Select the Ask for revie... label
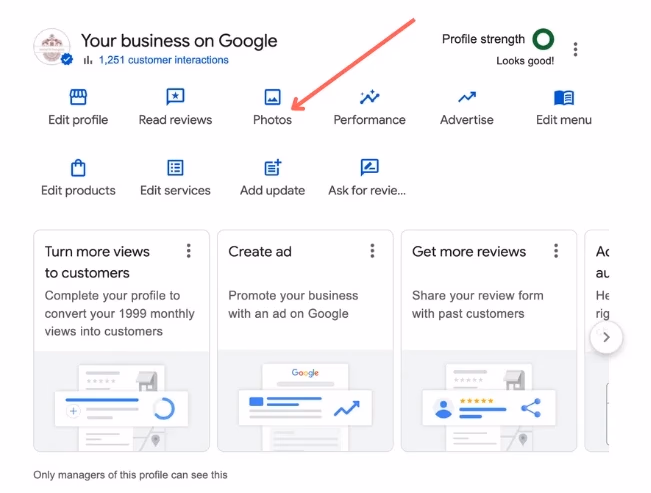The width and height of the screenshot is (651, 493). point(367,191)
